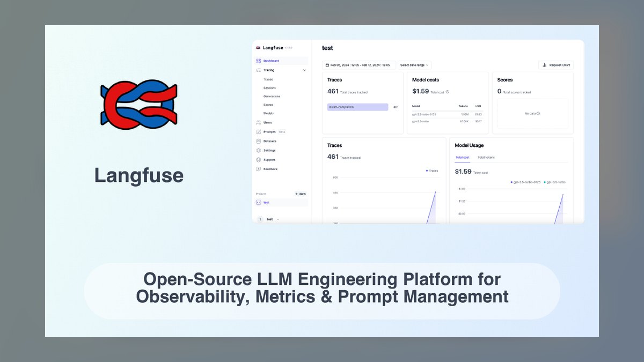The width and height of the screenshot is (644, 362).
Task: Click the info icon beside Total cost
Action: [448, 92]
